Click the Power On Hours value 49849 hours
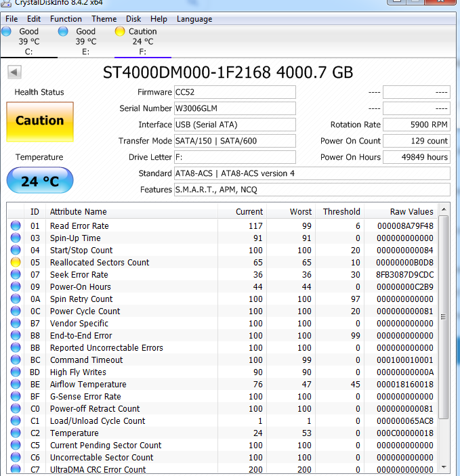The height and width of the screenshot is (476, 460). tap(416, 157)
